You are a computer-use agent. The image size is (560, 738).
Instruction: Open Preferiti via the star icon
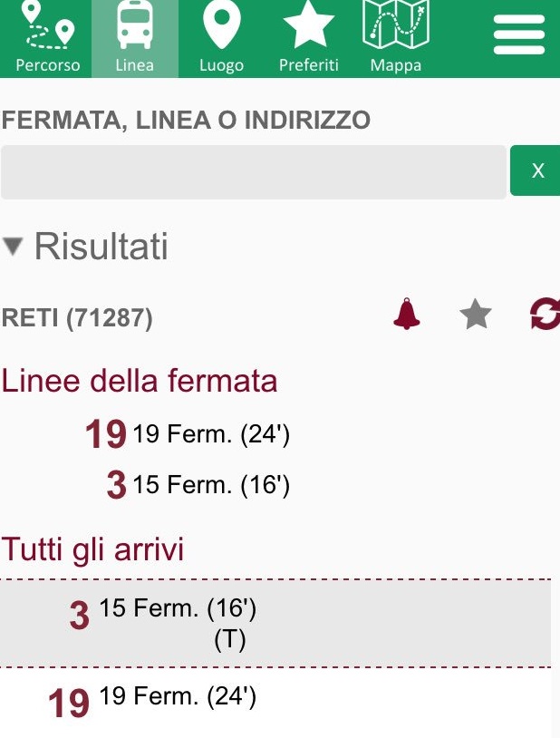click(x=309, y=36)
